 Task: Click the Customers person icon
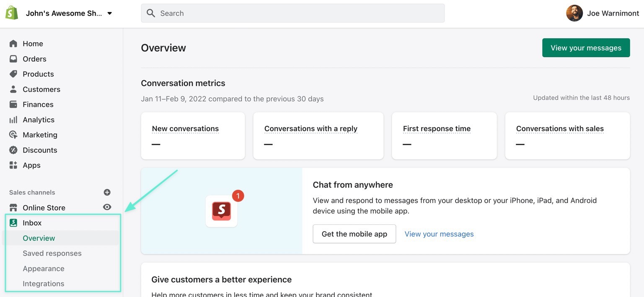point(13,89)
